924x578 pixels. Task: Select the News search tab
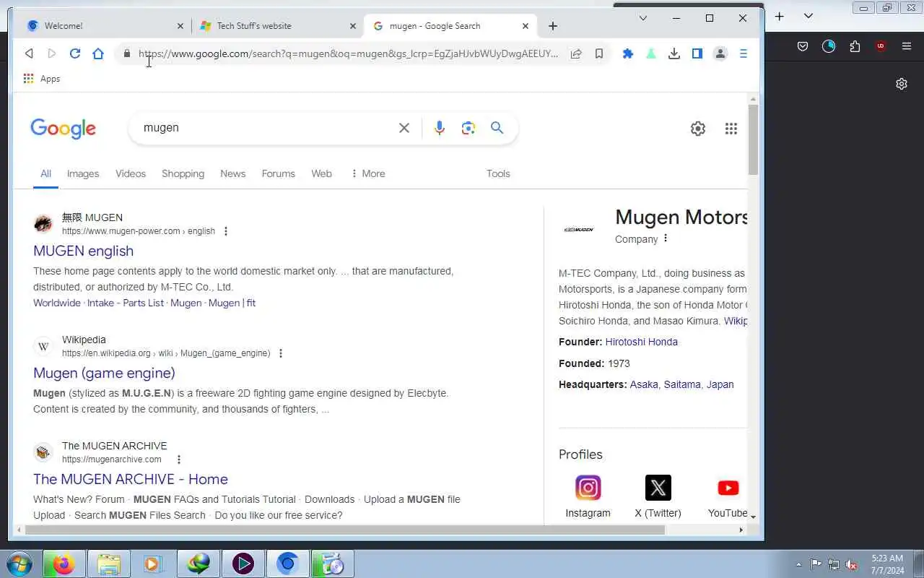click(x=232, y=173)
